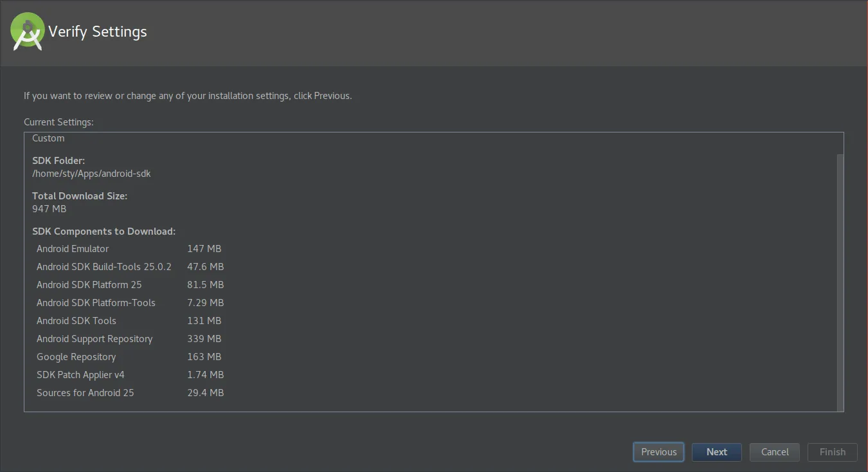868x472 pixels.
Task: Click the Android Support Repository entry
Action: coord(95,339)
